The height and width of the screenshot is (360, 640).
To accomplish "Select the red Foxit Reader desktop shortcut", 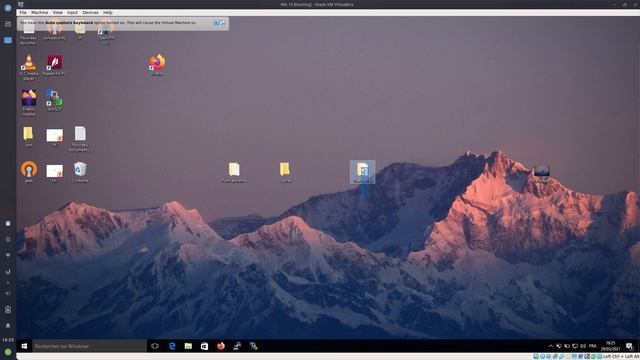I will point(55,65).
